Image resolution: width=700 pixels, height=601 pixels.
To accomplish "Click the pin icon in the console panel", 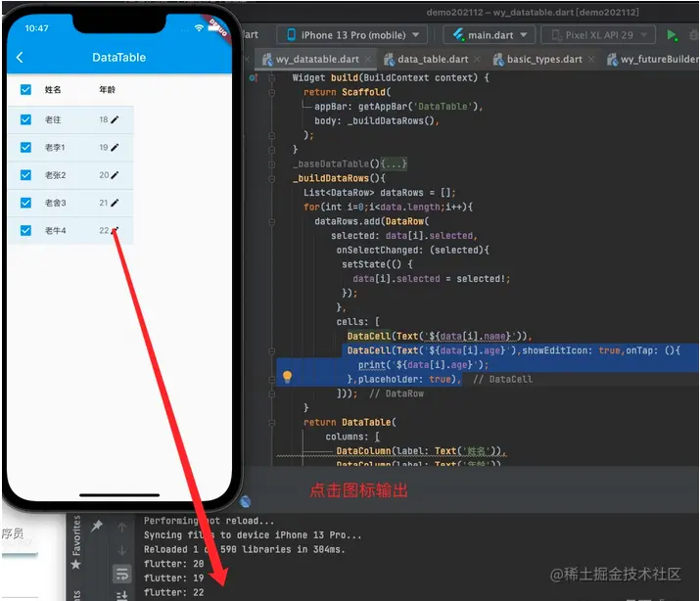I will pos(97,526).
